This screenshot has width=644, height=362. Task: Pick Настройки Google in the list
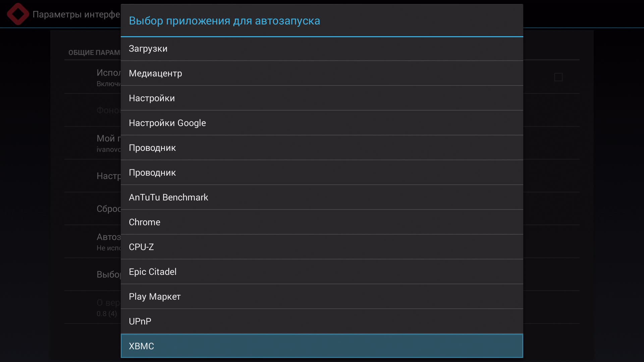coord(321,123)
